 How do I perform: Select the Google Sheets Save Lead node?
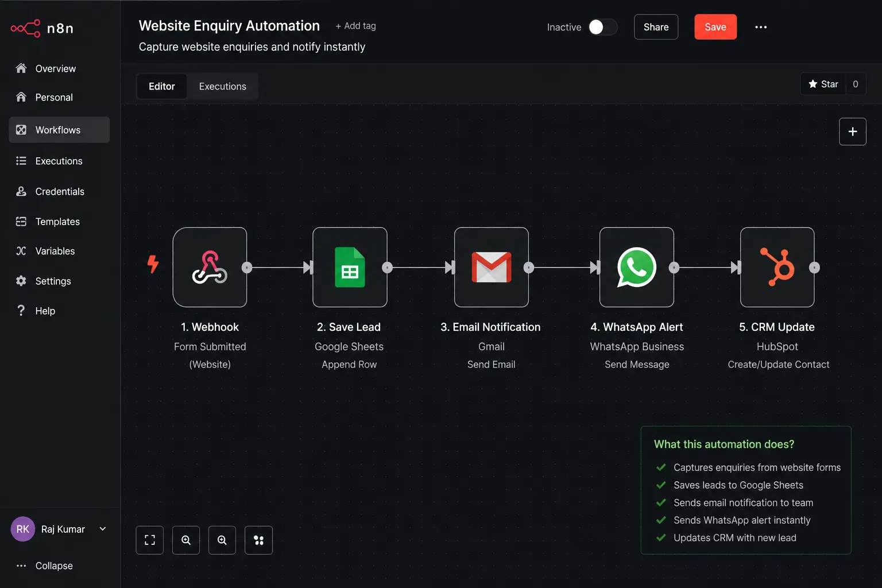(x=350, y=267)
